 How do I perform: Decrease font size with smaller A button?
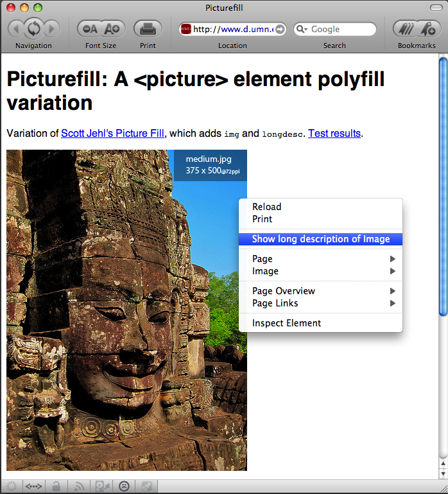[x=90, y=29]
